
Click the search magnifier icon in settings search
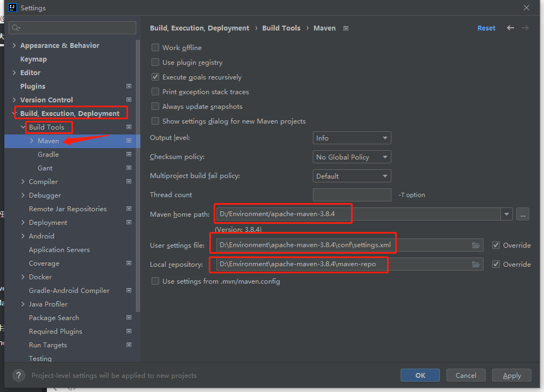click(16, 28)
